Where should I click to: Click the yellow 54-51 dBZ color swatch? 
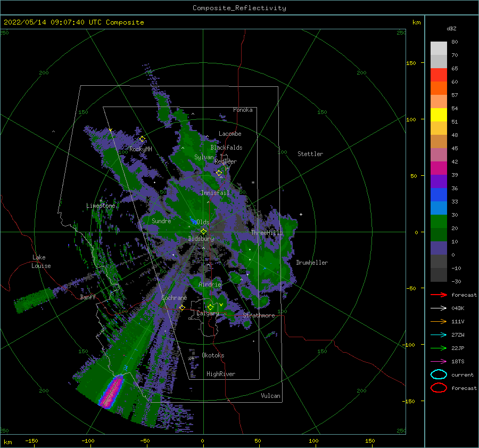[x=439, y=115]
